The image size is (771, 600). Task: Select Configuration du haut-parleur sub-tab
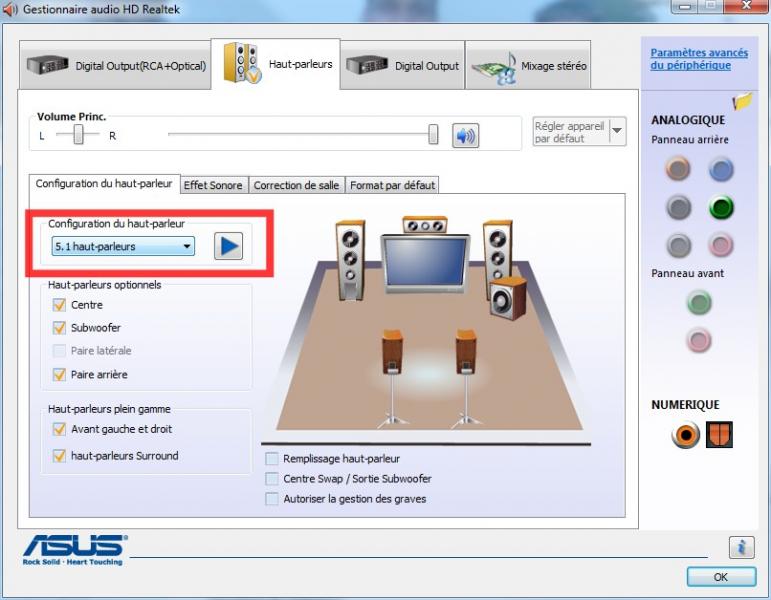pos(104,184)
